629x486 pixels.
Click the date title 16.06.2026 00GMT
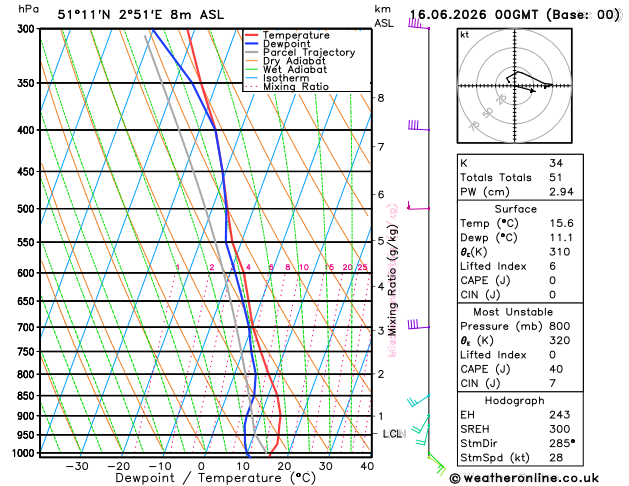pos(474,15)
